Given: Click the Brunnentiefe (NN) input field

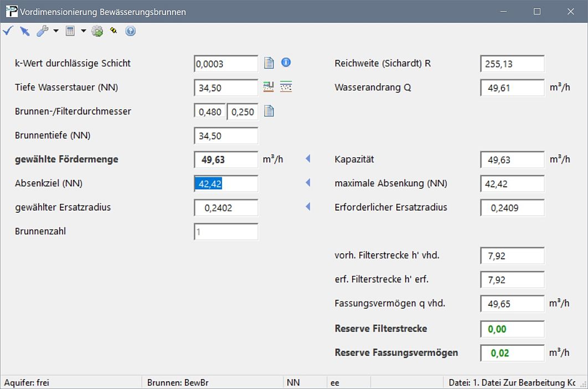Looking at the screenshot, I should click(226, 136).
